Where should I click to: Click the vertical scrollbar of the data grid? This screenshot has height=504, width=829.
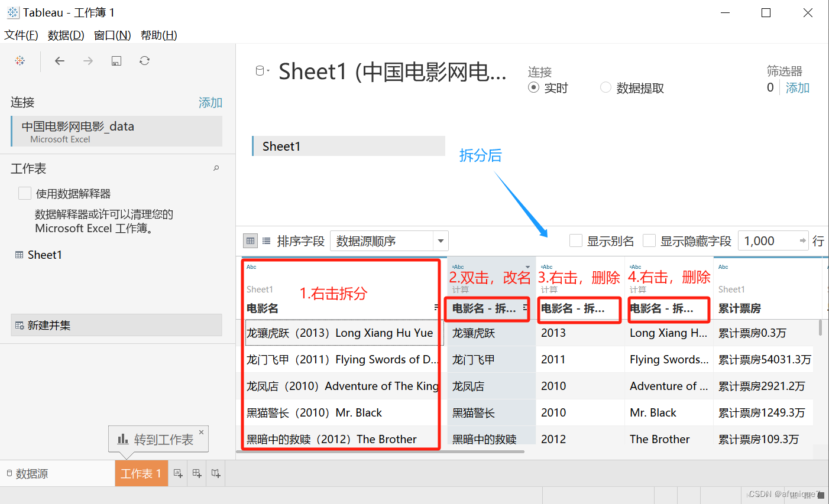pyautogui.click(x=821, y=328)
